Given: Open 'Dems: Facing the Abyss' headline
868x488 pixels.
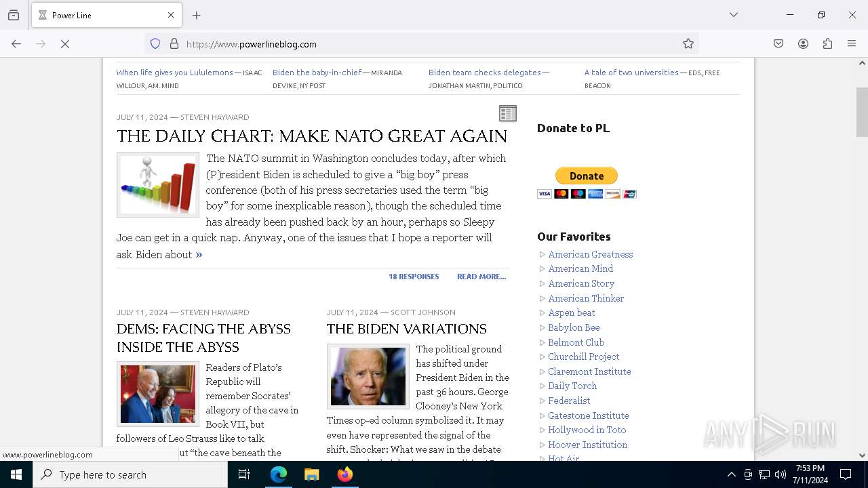Looking at the screenshot, I should point(203,338).
